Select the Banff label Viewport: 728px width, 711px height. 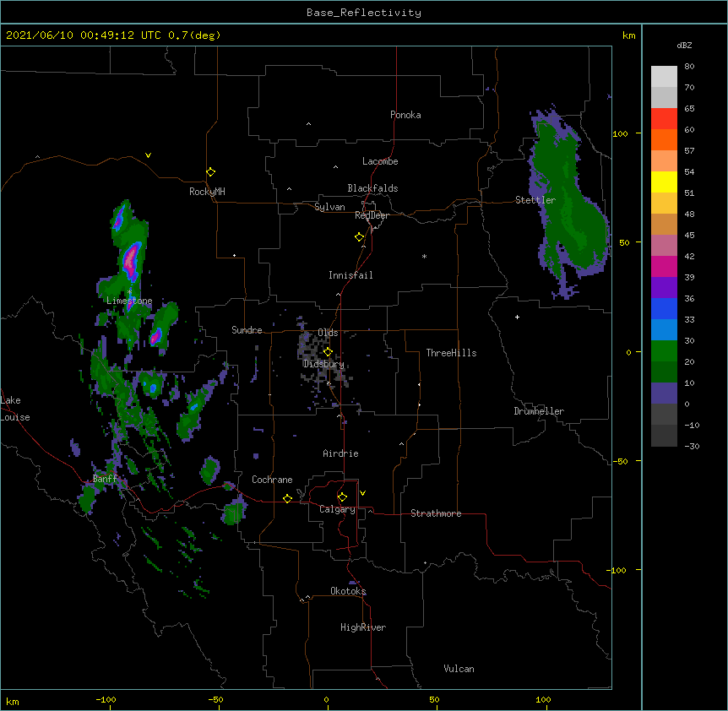[x=105, y=479]
